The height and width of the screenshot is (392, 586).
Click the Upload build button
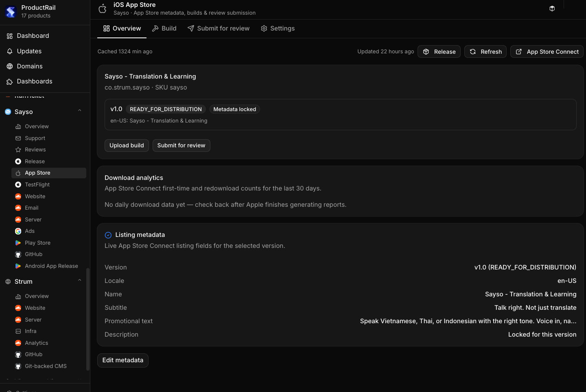click(x=127, y=146)
